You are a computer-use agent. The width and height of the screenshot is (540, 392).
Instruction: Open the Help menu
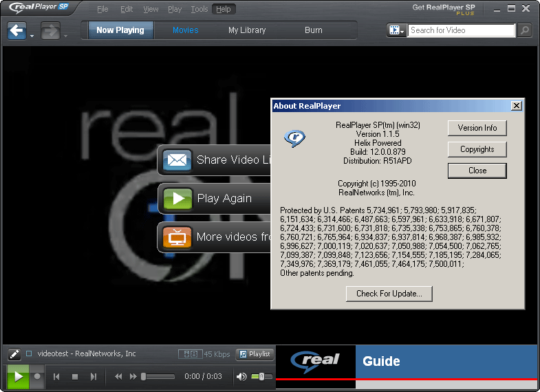[224, 10]
